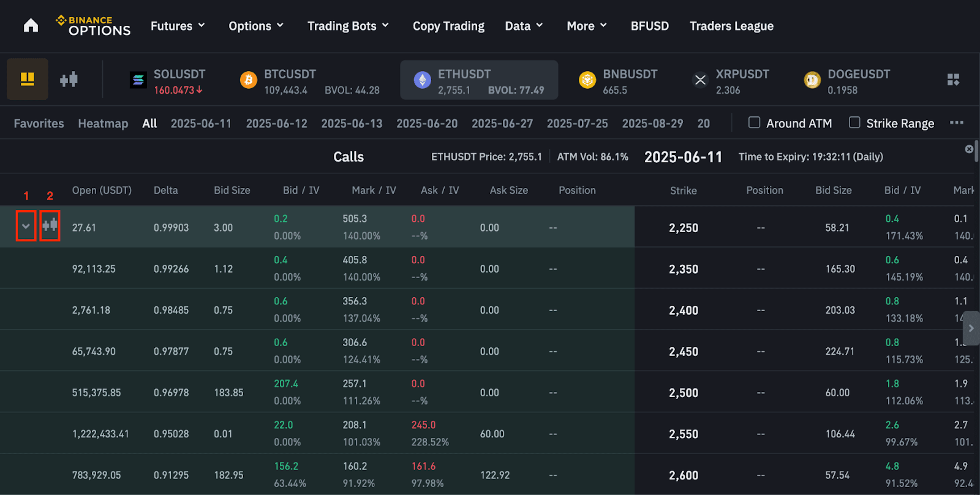Select the yellow table layout view icon

click(x=28, y=79)
